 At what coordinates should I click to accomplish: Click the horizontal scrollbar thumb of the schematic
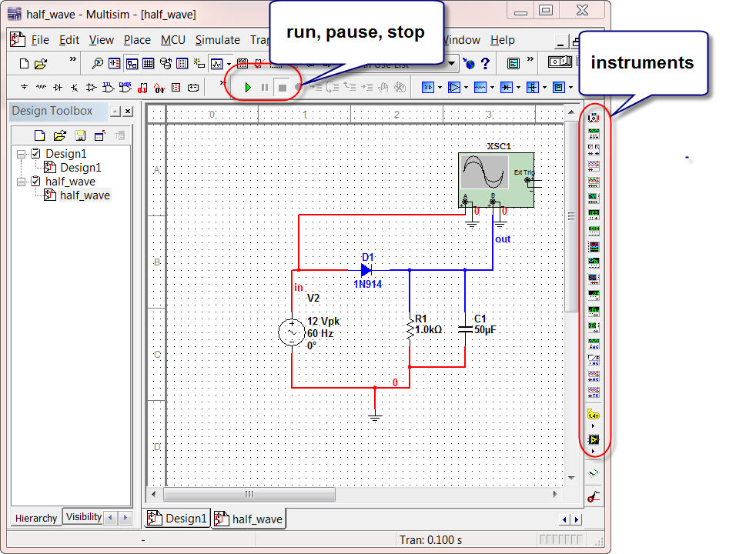pyautogui.click(x=249, y=494)
